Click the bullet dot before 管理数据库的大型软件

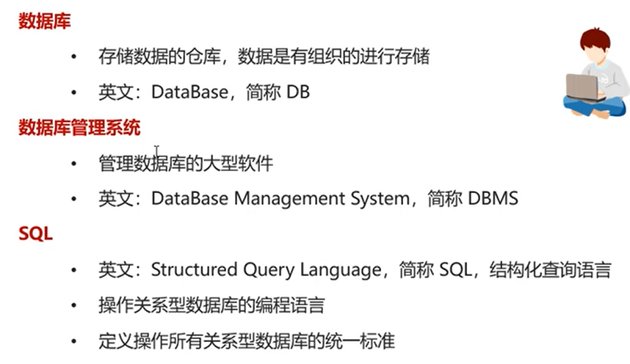coord(73,164)
